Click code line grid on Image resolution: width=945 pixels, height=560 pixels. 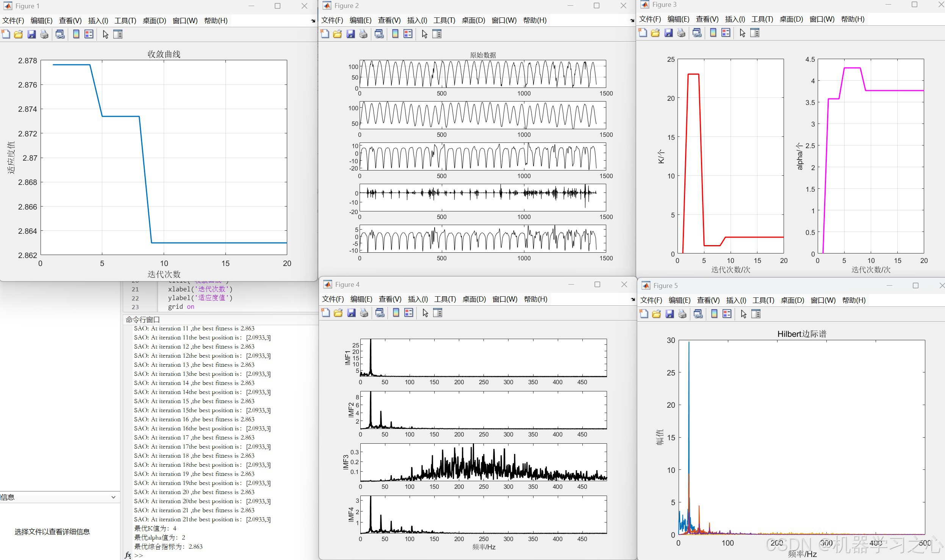181,307
